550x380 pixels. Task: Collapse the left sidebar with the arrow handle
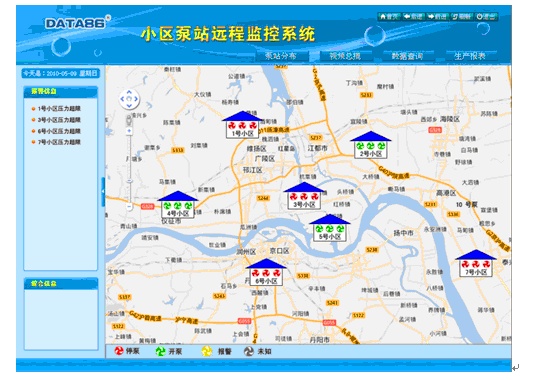[x=103, y=192]
